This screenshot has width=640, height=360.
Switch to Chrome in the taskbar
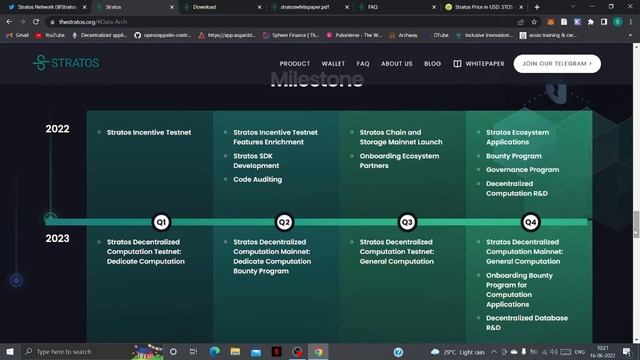318,351
